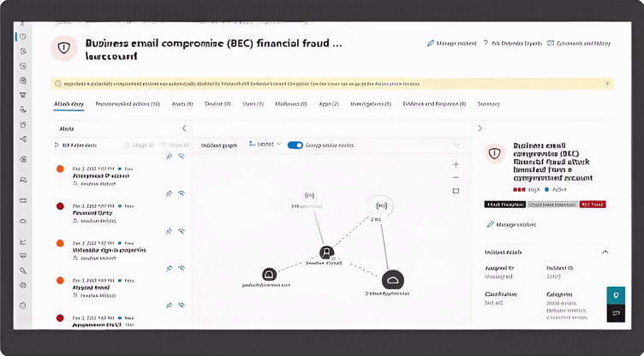The image size is (644, 356).
Task: Click Manage incident link in details panel
Action: [x=511, y=224]
